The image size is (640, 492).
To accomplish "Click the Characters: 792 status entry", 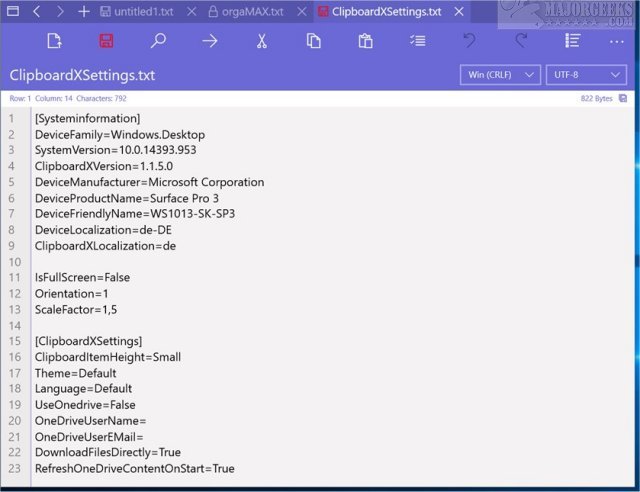I will point(101,98).
